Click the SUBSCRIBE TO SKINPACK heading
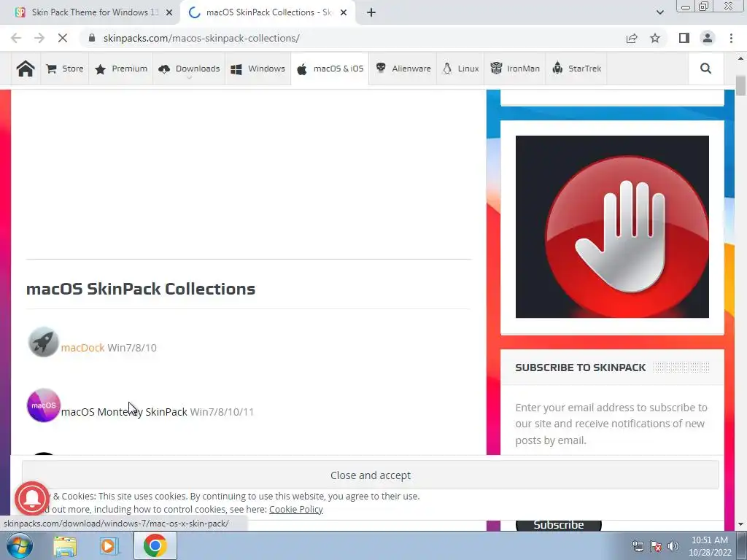747x560 pixels. (x=580, y=367)
